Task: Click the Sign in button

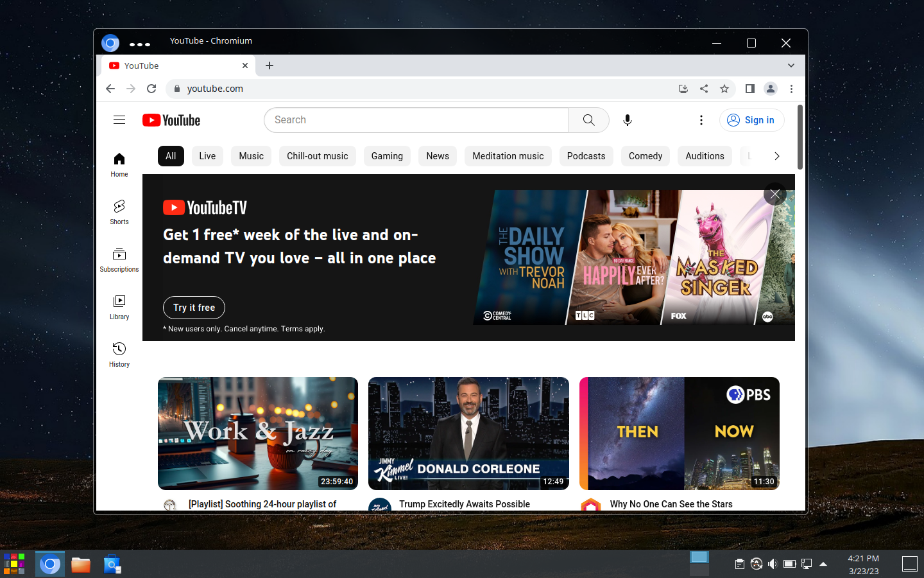Action: tap(751, 120)
